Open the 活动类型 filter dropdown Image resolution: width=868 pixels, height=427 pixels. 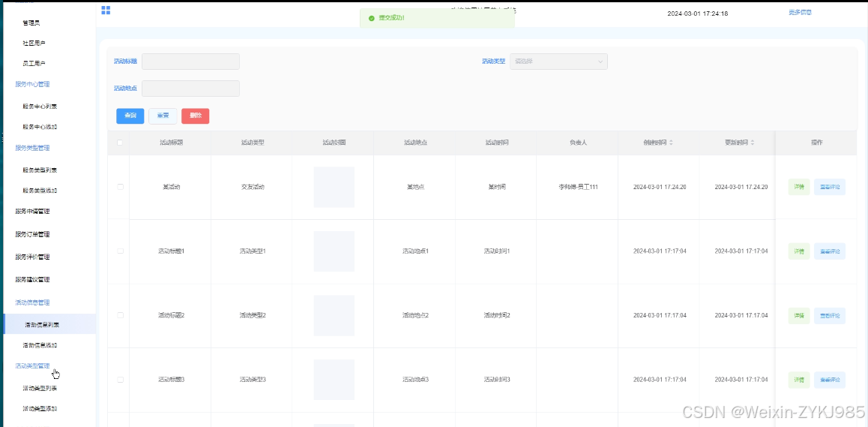[558, 62]
